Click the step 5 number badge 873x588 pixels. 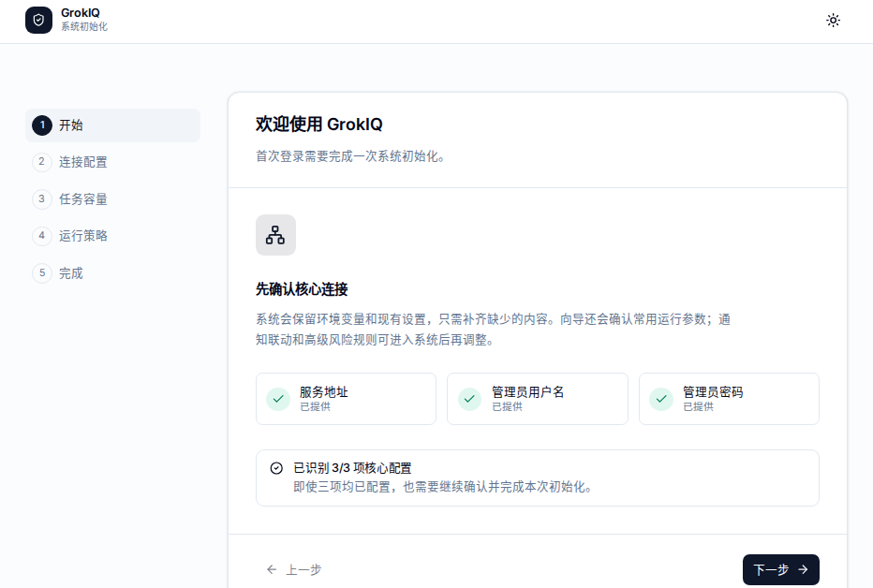coord(42,273)
